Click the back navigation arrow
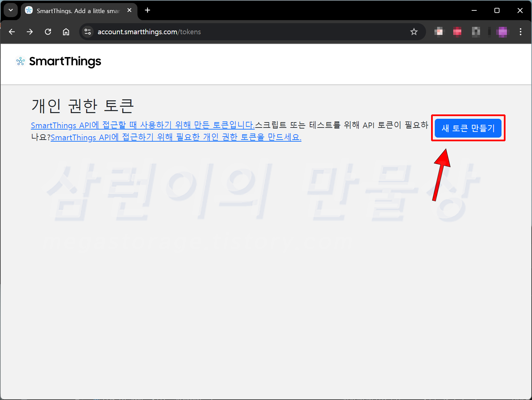Screen dimensions: 532x400 (12, 32)
